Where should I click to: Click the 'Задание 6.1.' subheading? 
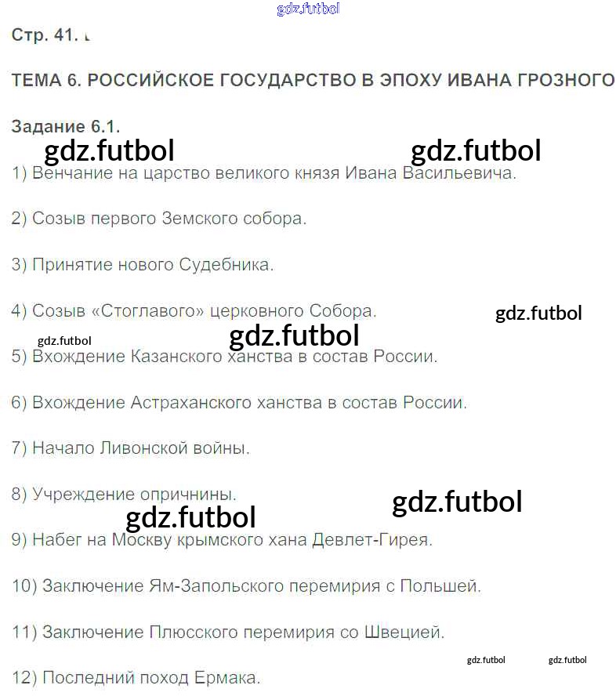click(x=65, y=127)
